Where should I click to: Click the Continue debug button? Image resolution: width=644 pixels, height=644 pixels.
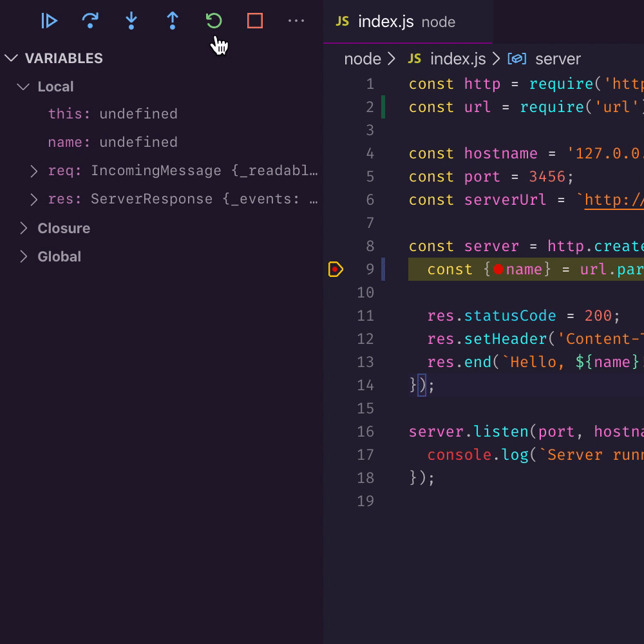click(50, 21)
